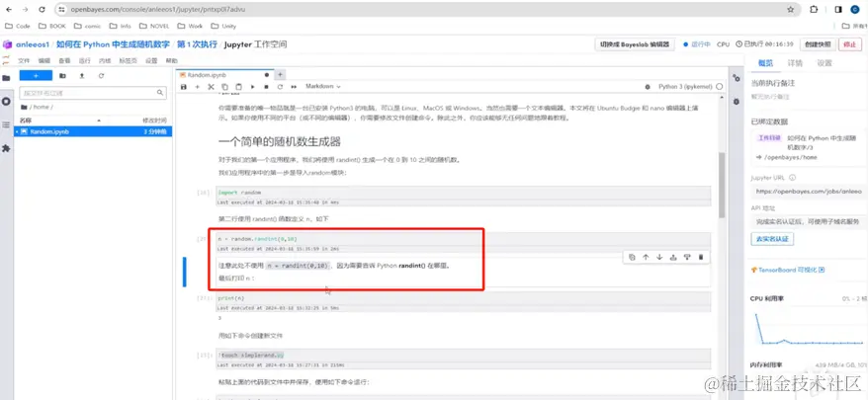Copy the selected cell in notebook toolbar
Viewport: 868px width, 400px height.
224,87
